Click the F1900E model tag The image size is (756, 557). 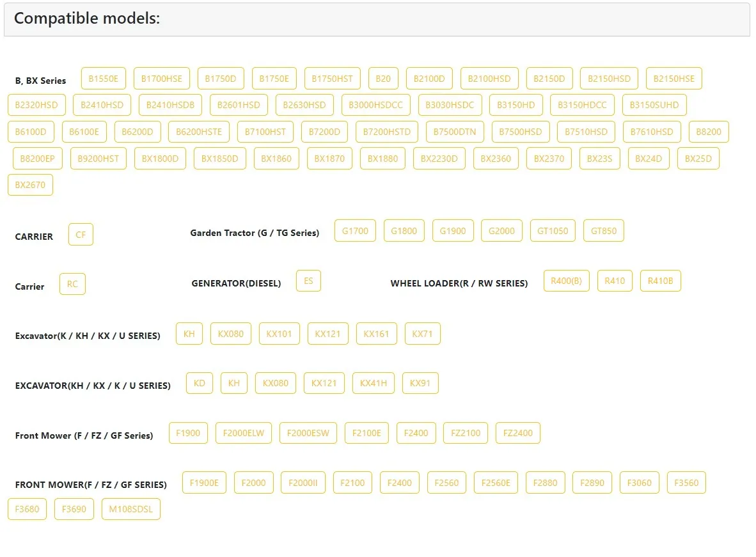(205, 483)
